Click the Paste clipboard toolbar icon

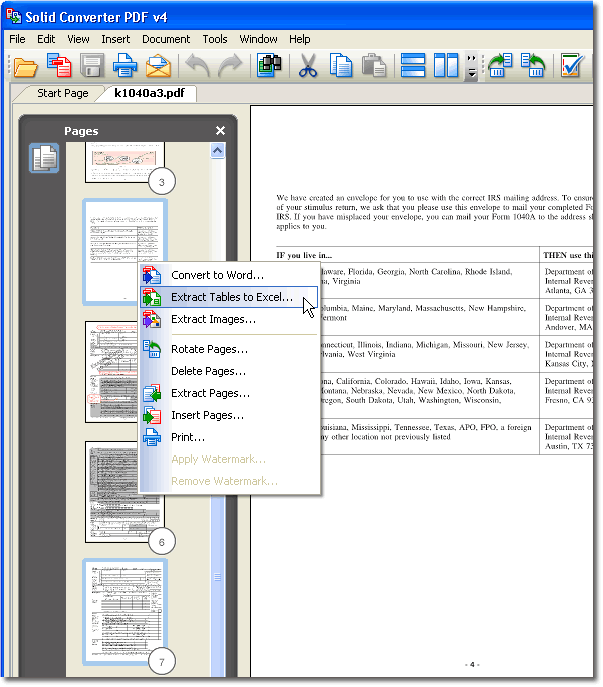tap(374, 67)
